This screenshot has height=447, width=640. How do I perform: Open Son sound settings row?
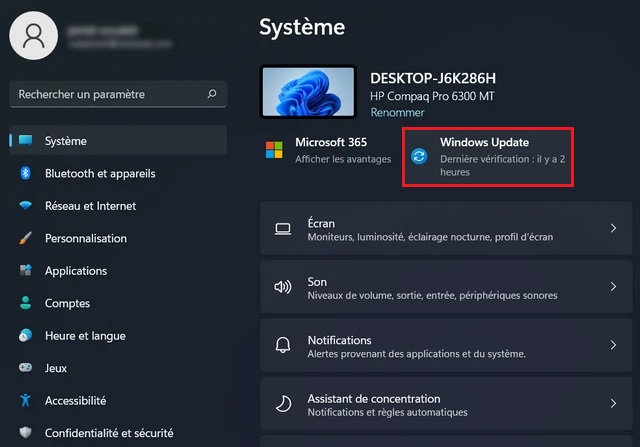tap(446, 287)
